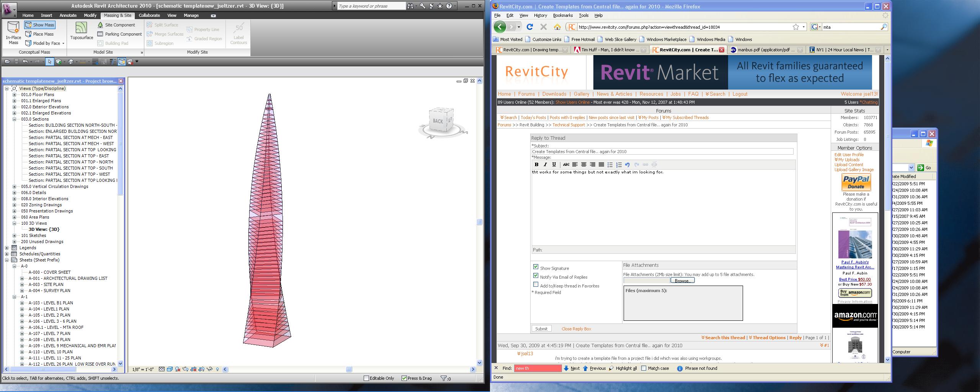Viewport: 980px width, 392px height.
Task: Click the Firefox URL address field
Action: 684,27
